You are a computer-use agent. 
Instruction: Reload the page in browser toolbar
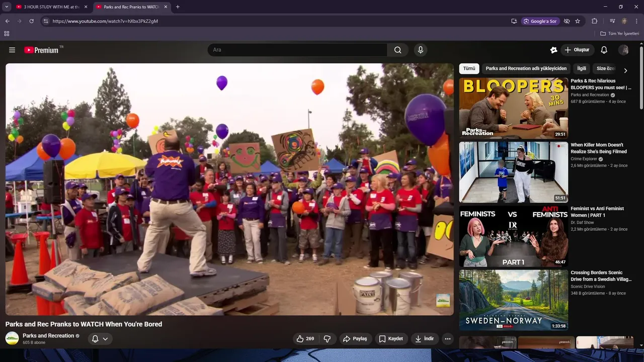[31, 21]
